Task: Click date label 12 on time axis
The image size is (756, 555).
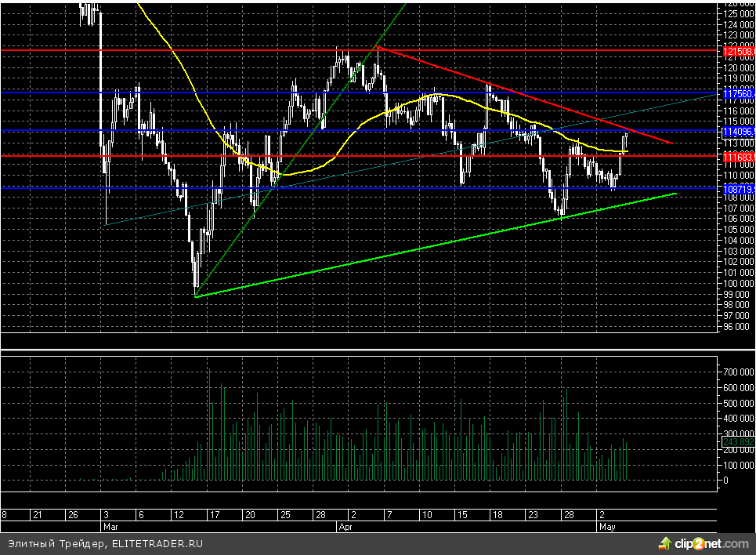Action: pyautogui.click(x=179, y=515)
